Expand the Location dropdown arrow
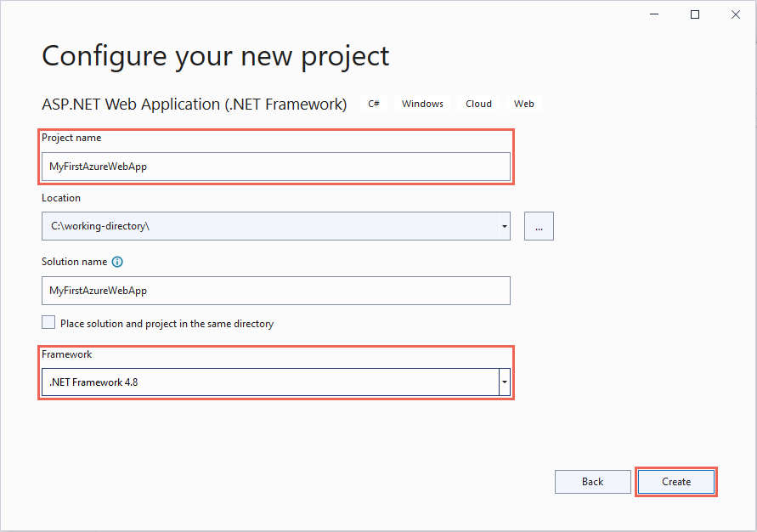The image size is (757, 532). [x=505, y=226]
